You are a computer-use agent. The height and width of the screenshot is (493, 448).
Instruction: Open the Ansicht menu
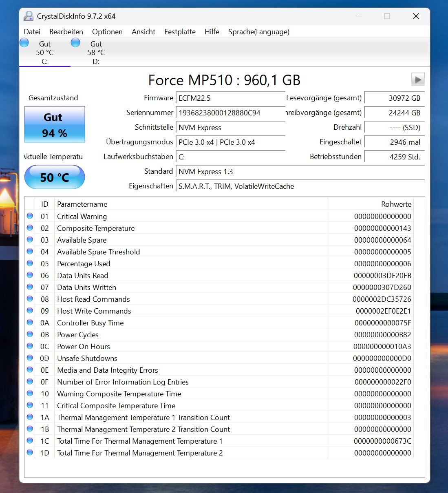pos(143,32)
